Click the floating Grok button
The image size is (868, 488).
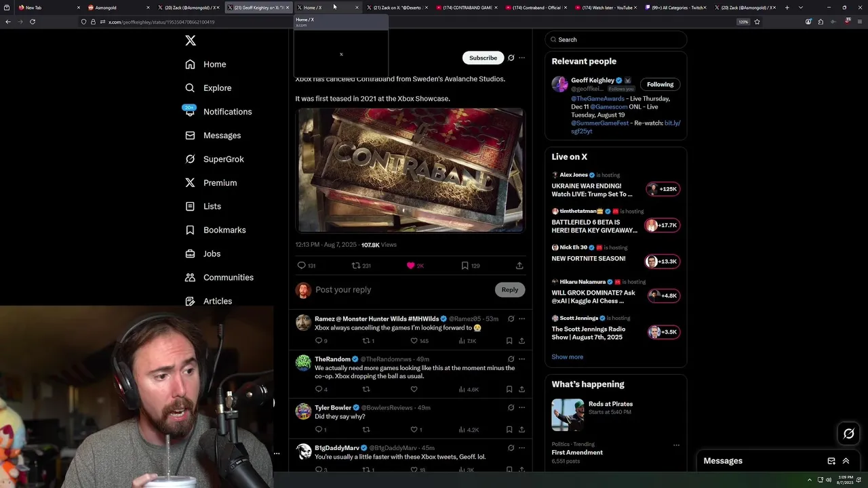pos(849,434)
